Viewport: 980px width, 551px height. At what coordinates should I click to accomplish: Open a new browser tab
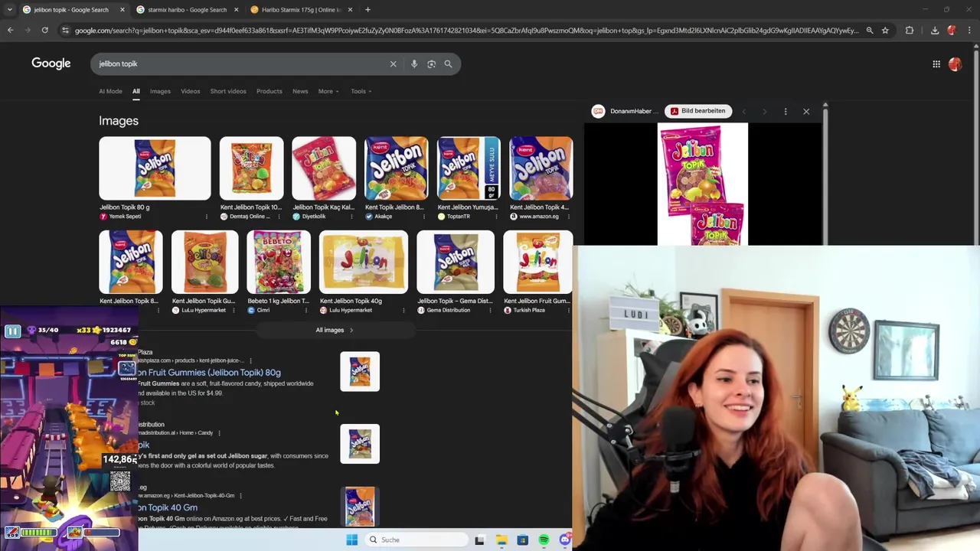pos(367,10)
